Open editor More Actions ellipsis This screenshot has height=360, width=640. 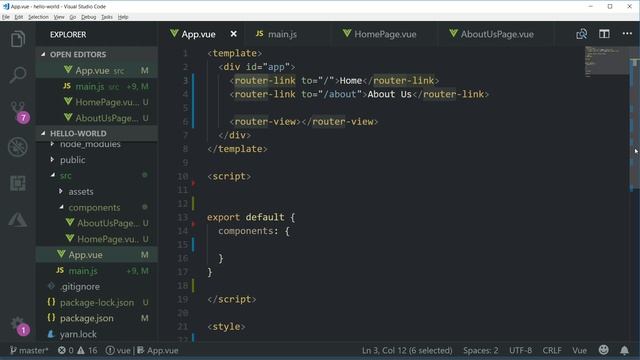click(x=627, y=33)
